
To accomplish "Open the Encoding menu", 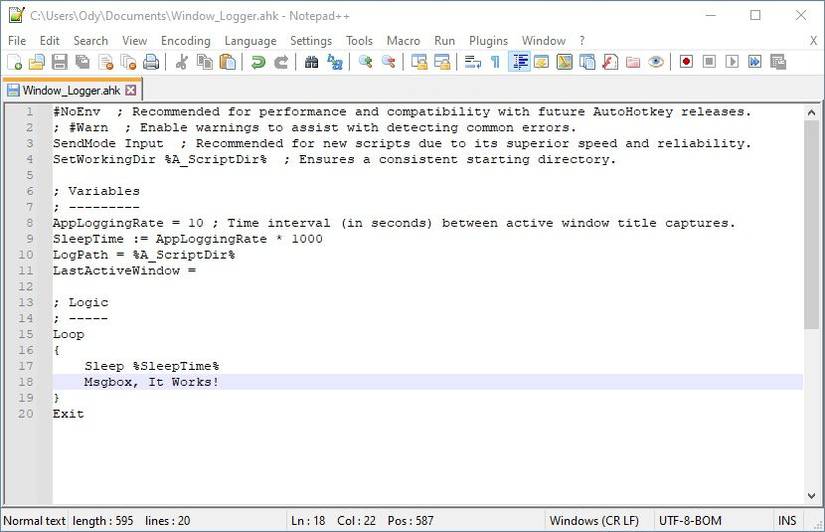I will point(186,41).
